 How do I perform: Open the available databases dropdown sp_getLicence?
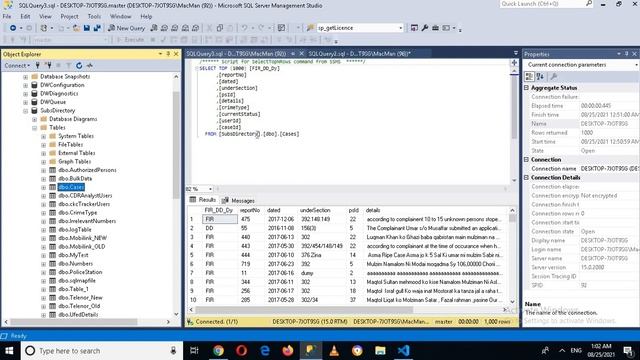[x=400, y=28]
